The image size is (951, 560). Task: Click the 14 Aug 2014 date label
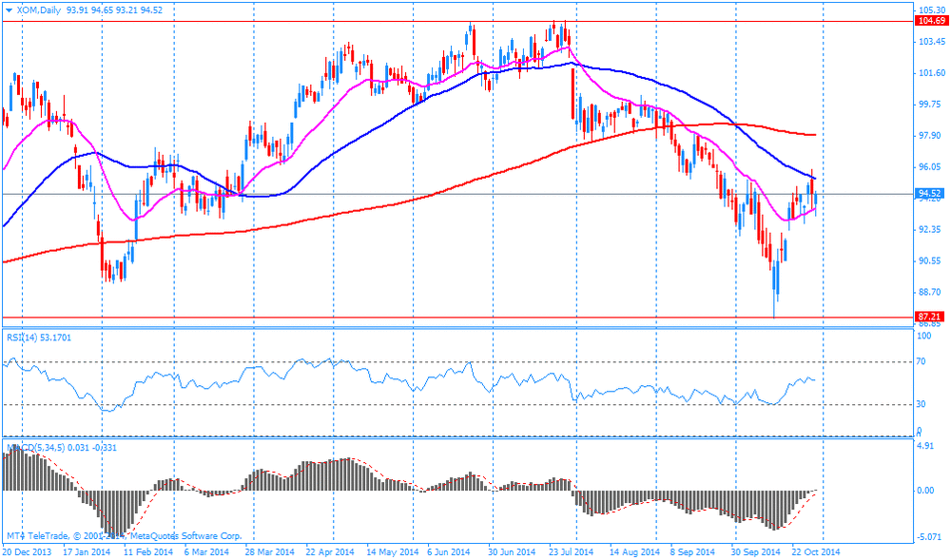tap(634, 552)
